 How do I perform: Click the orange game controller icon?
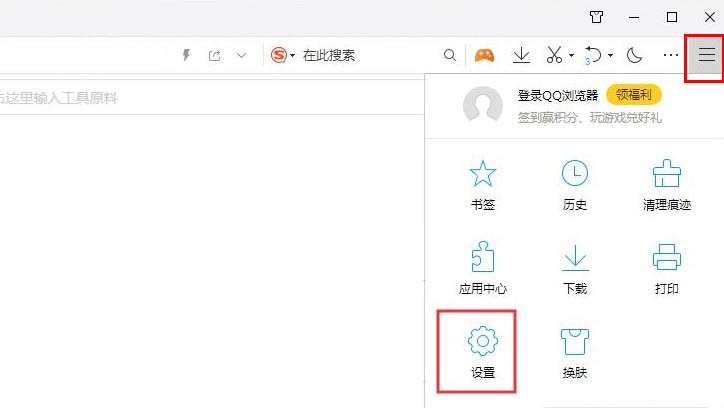[484, 56]
